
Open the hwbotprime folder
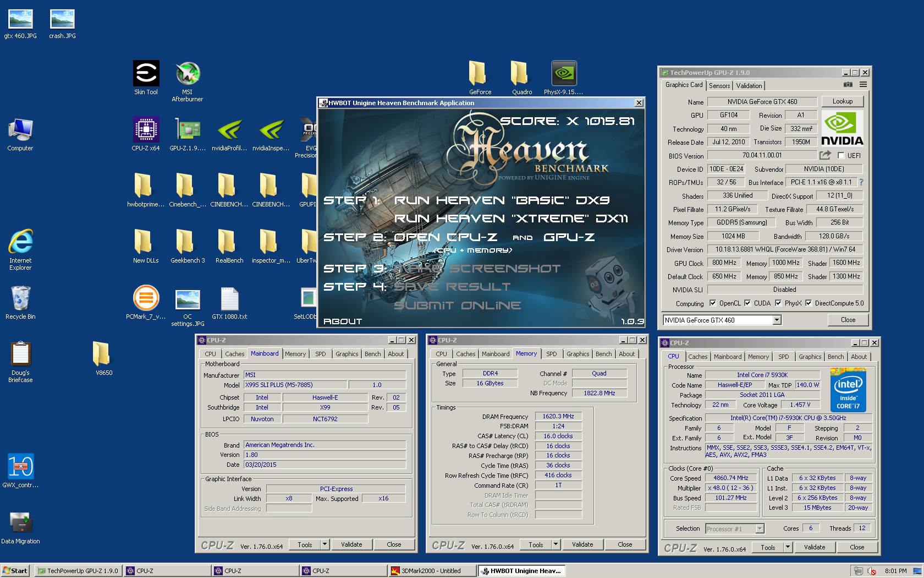146,190
